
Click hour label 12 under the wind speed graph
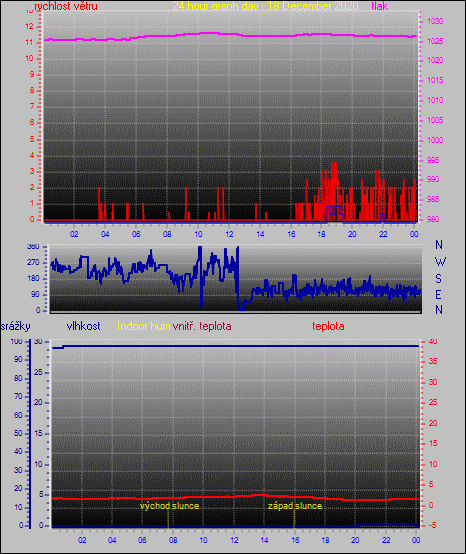click(229, 234)
